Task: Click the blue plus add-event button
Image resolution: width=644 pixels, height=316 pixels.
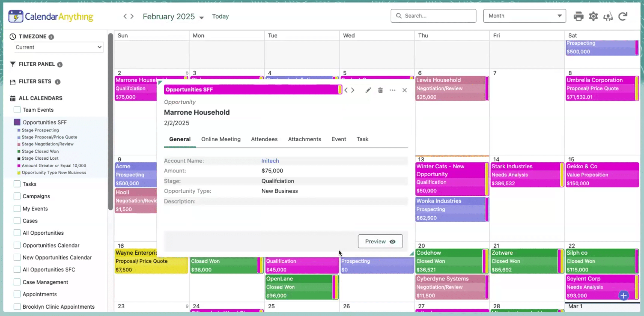Action: click(624, 296)
